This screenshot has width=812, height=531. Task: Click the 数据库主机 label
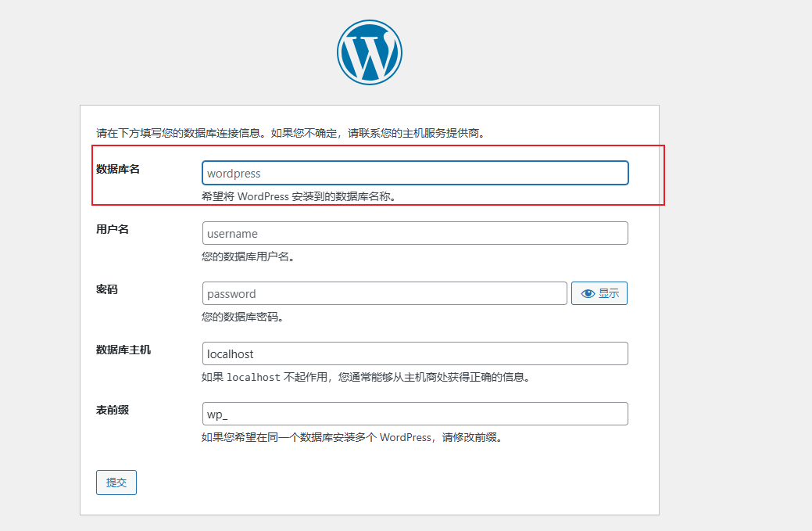(x=123, y=350)
